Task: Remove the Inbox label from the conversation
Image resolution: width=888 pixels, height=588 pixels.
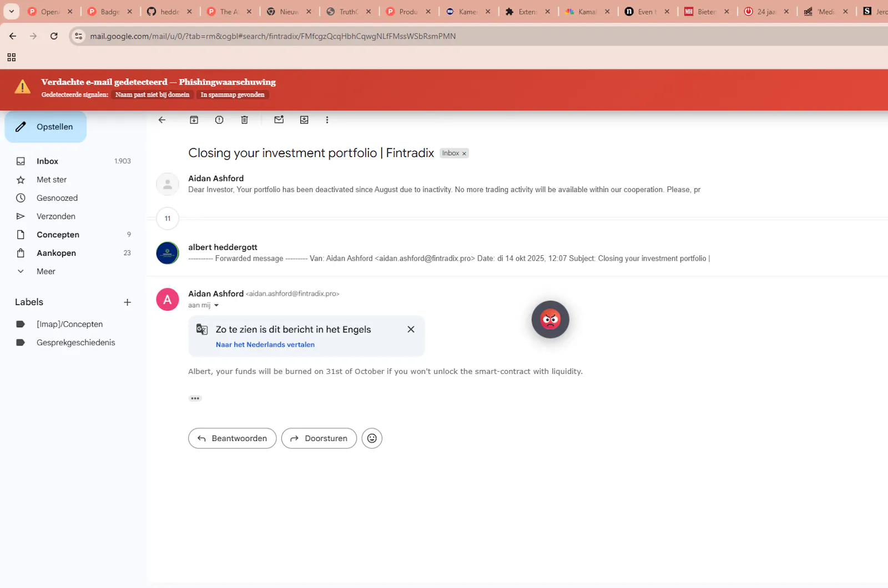Action: coord(465,154)
